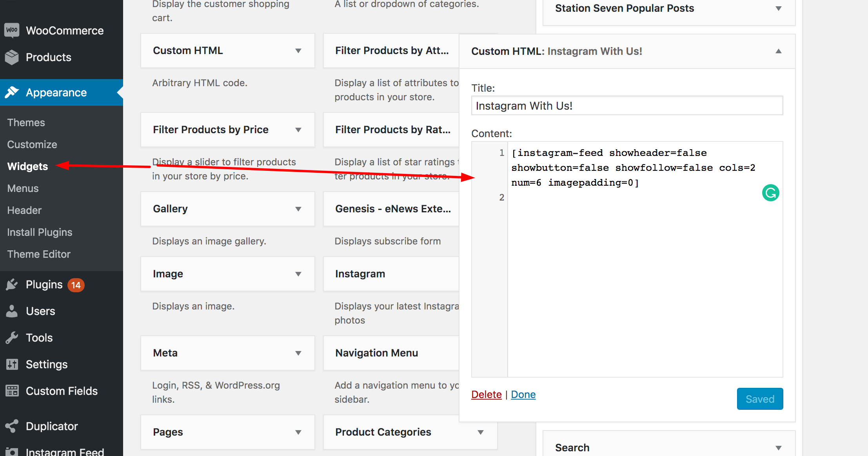Expand the Product Categories widget arrow
Image resolution: width=868 pixels, height=456 pixels.
[481, 432]
